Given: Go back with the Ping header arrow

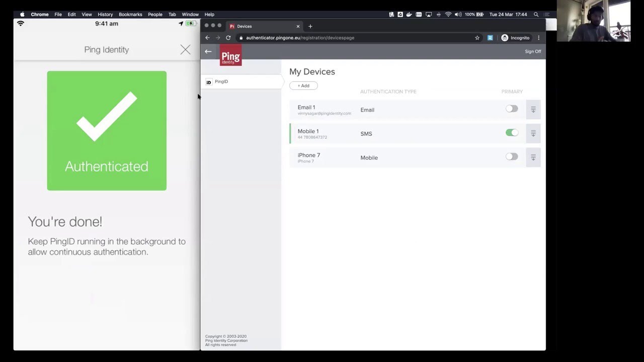Looking at the screenshot, I should click(208, 51).
